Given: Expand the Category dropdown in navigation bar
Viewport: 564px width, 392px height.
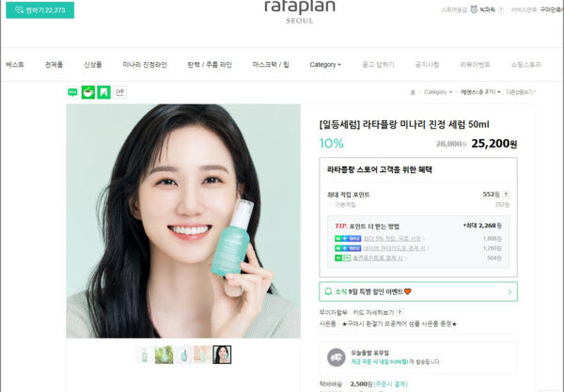Looking at the screenshot, I should [x=325, y=65].
